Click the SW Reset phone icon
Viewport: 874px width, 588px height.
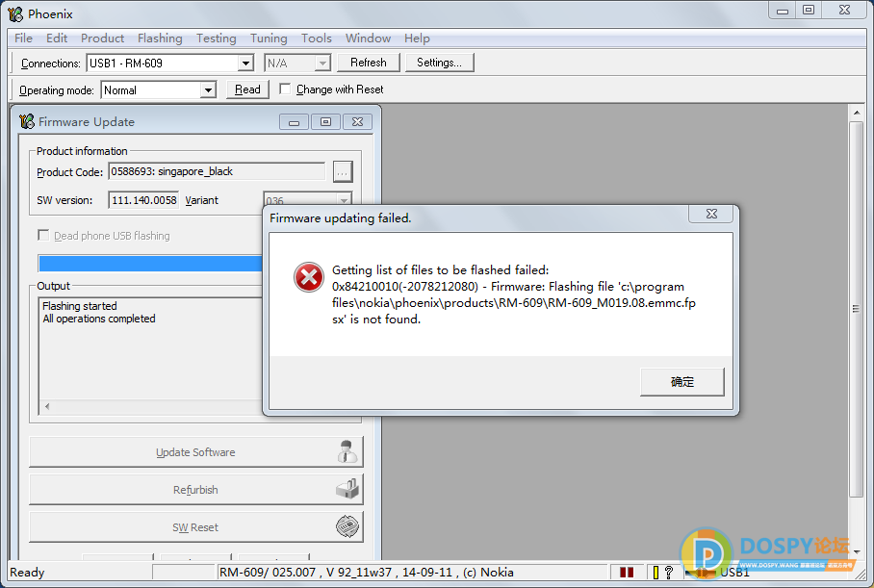pos(347,526)
